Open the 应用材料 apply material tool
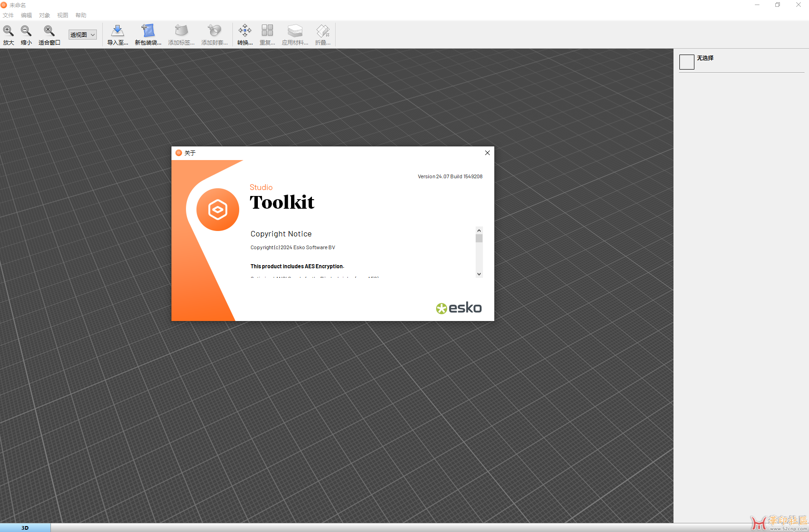 [x=295, y=30]
